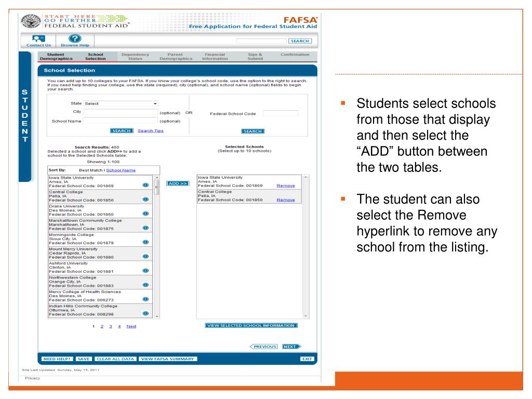Click search results scrollbar down arrow

157,316
